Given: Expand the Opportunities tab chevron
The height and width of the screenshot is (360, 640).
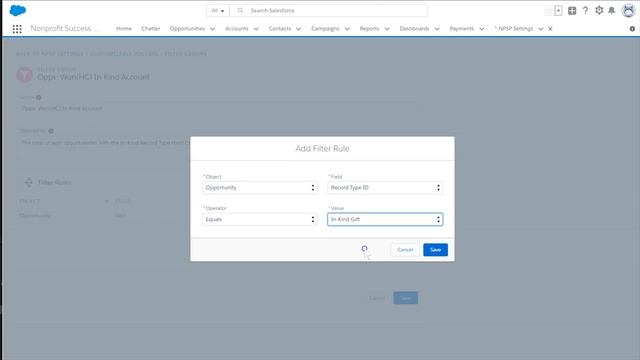Looking at the screenshot, I should [x=213, y=29].
